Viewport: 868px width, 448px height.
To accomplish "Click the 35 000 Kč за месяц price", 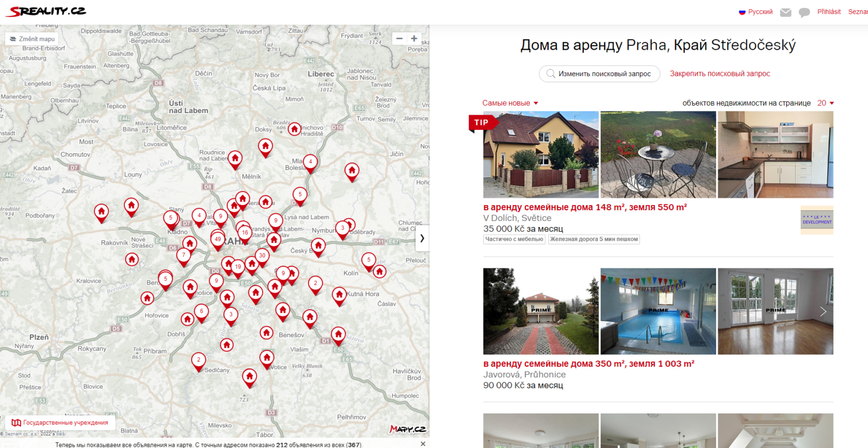I will tap(523, 229).
